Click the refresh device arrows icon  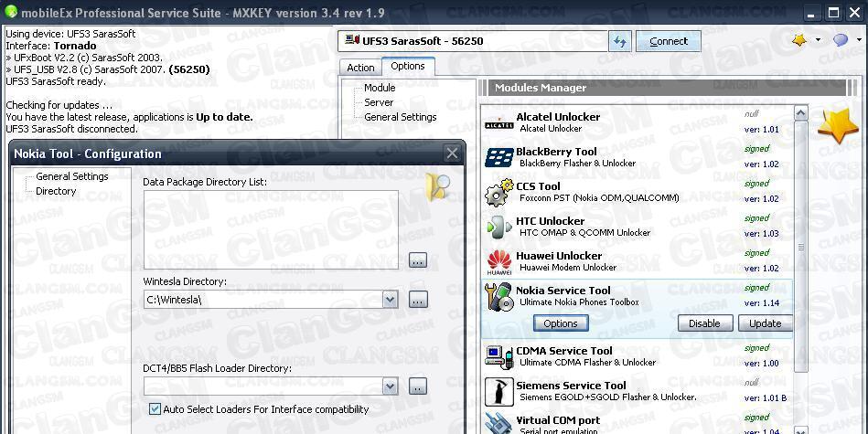(x=619, y=41)
